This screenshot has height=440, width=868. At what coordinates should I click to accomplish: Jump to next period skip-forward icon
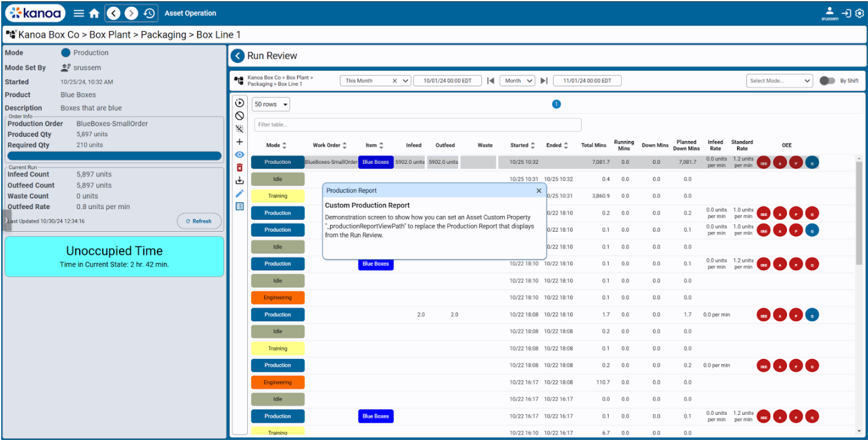click(x=544, y=80)
